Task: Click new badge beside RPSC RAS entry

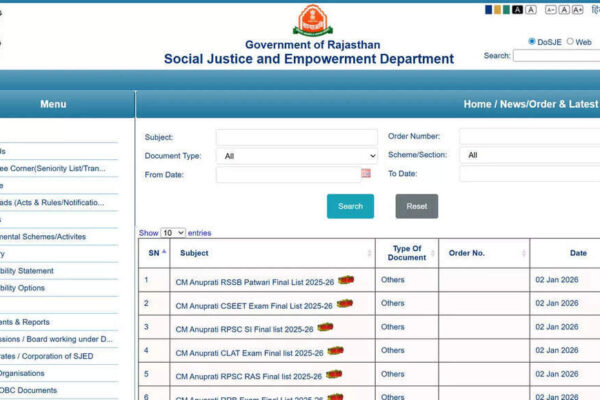Action: coord(334,374)
